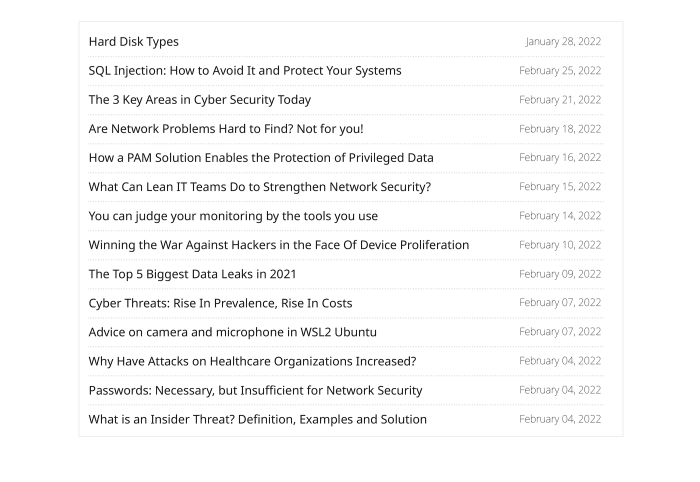The width and height of the screenshot is (700, 482).
Task: Open the SQL Injection article link
Action: [245, 71]
